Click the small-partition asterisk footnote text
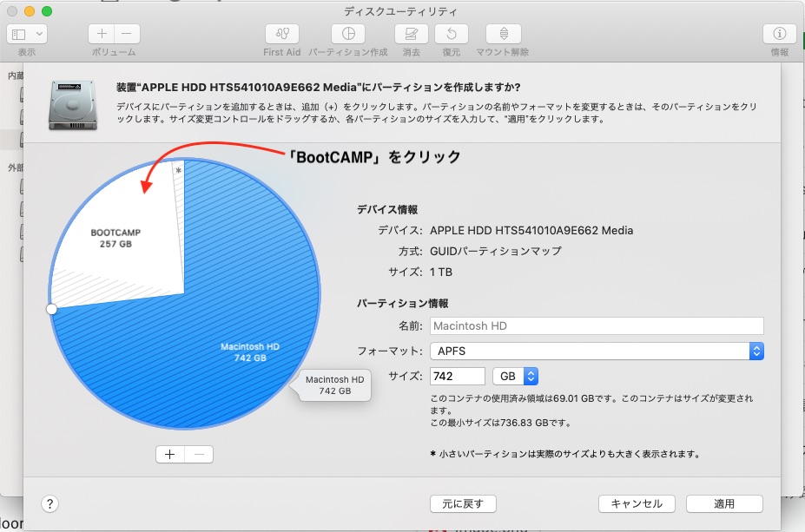The height and width of the screenshot is (532, 805). (x=564, y=454)
